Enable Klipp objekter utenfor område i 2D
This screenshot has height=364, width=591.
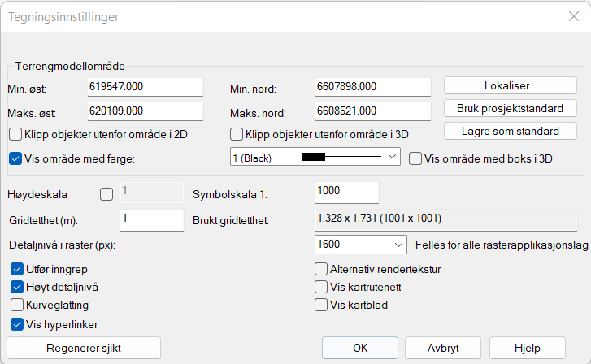(x=15, y=134)
